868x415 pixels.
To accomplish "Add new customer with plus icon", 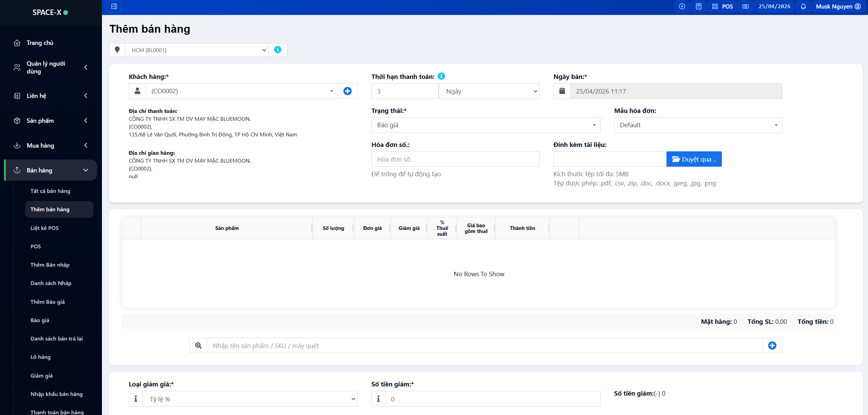I will (347, 91).
